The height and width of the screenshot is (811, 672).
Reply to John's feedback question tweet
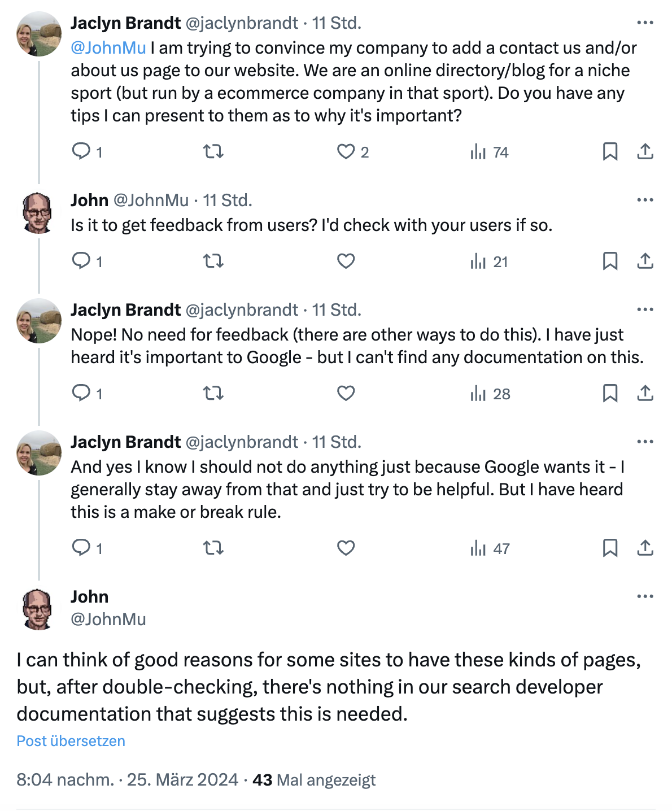click(81, 261)
